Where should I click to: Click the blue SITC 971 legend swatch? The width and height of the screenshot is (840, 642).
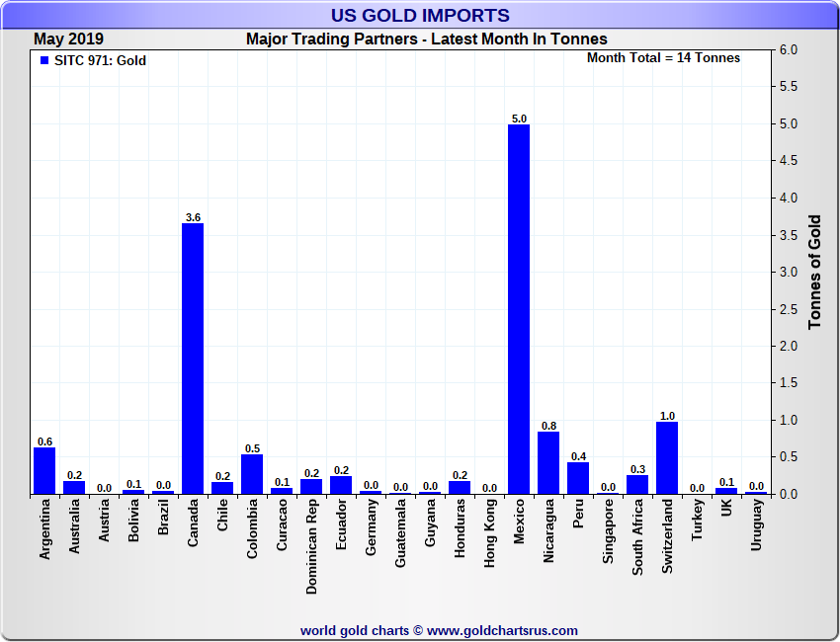point(44,60)
